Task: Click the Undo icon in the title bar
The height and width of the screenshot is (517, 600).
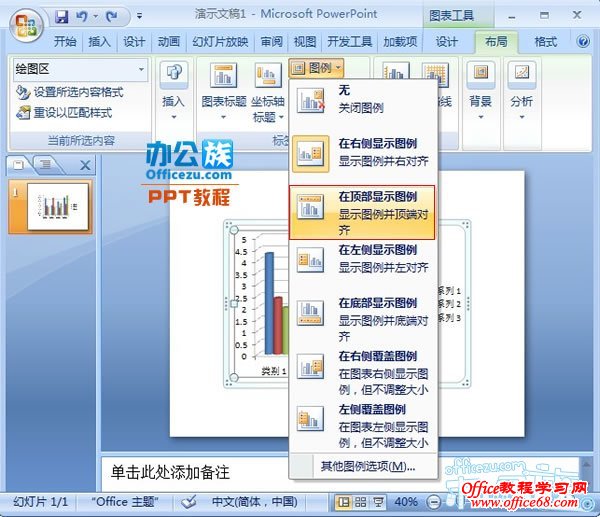Action: pos(84,17)
